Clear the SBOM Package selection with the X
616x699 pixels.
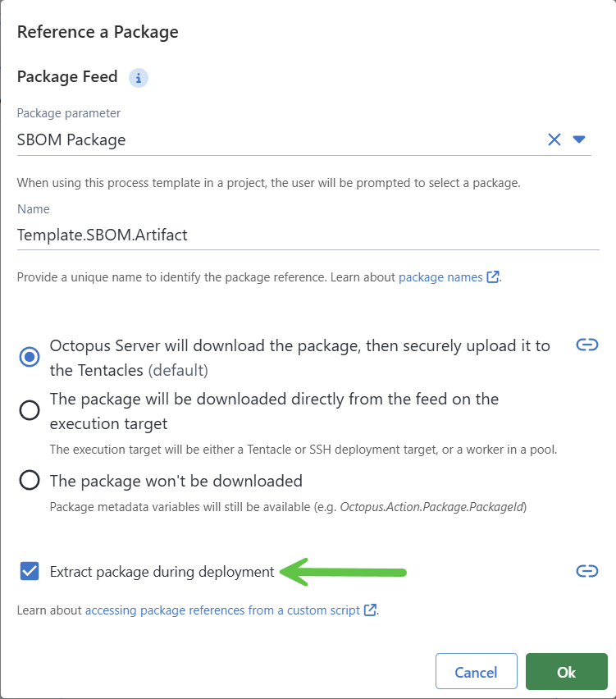[x=554, y=139]
